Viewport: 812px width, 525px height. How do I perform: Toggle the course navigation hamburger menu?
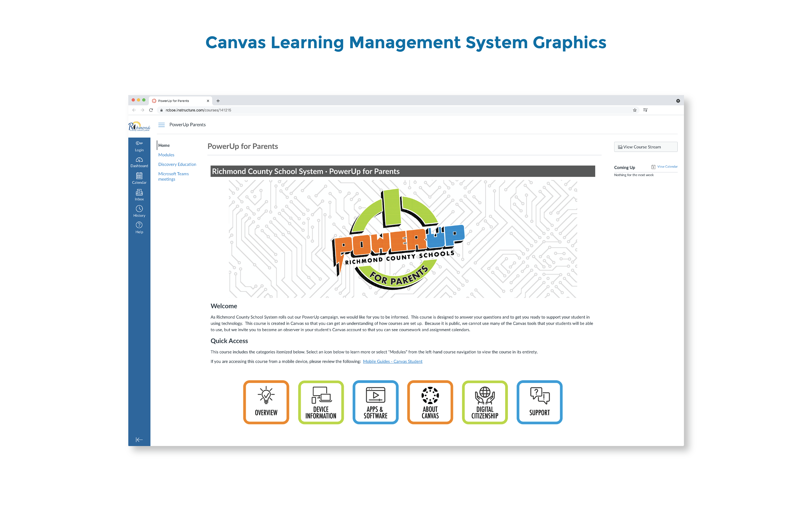pos(161,125)
